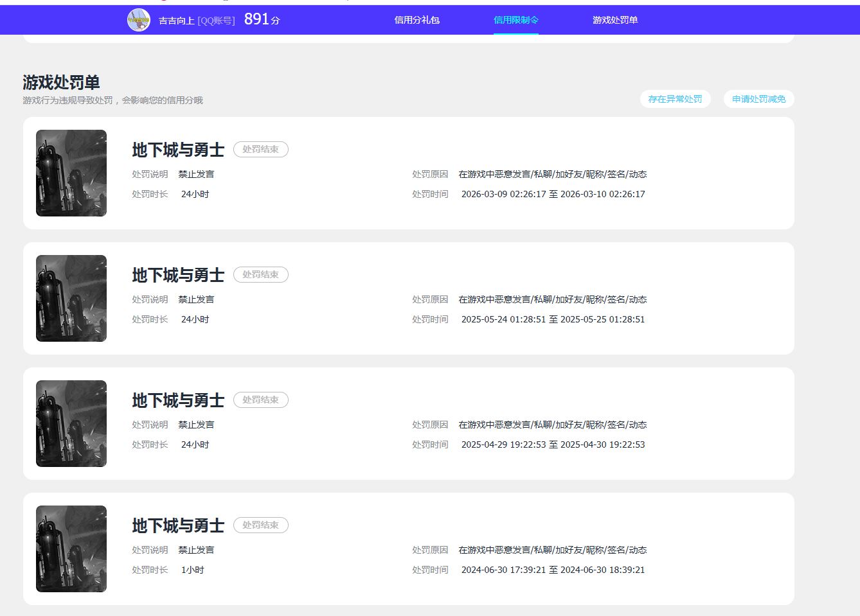This screenshot has width=860, height=616.
Task: Click the 申请处罚减免 button
Action: click(759, 99)
